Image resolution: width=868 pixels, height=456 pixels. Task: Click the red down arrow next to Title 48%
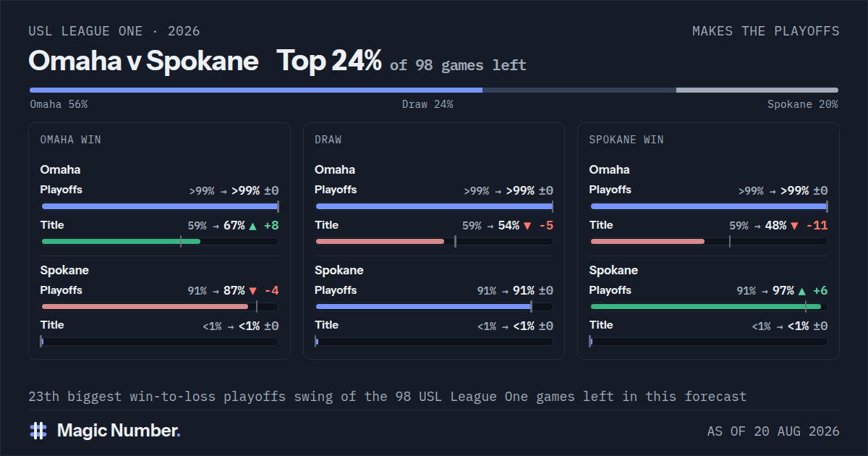[x=795, y=226]
